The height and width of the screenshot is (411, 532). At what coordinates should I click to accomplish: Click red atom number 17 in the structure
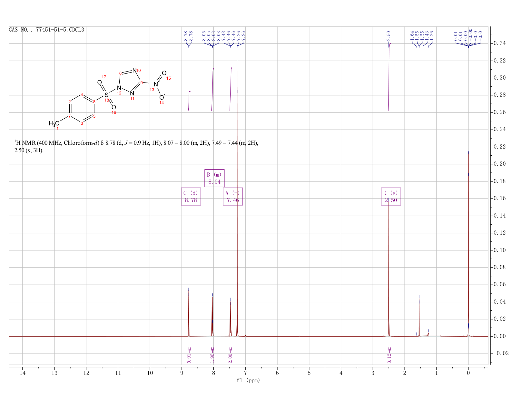pos(104,77)
